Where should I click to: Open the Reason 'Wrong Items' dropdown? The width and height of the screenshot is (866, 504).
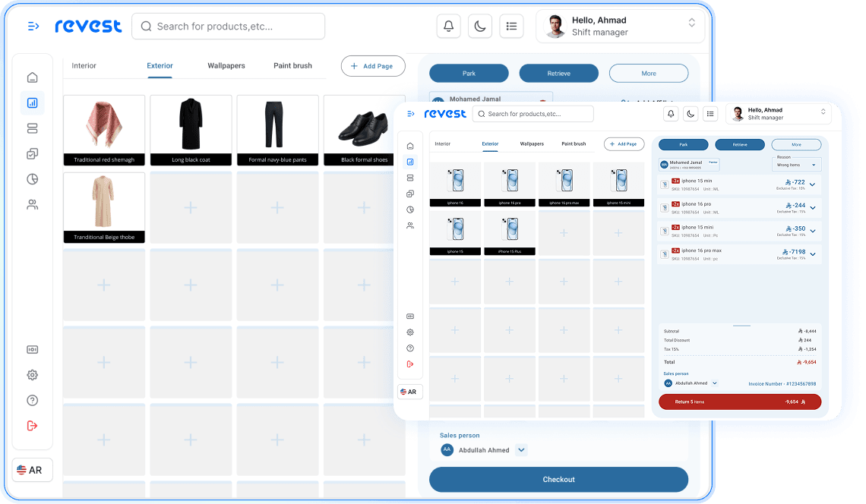(795, 165)
